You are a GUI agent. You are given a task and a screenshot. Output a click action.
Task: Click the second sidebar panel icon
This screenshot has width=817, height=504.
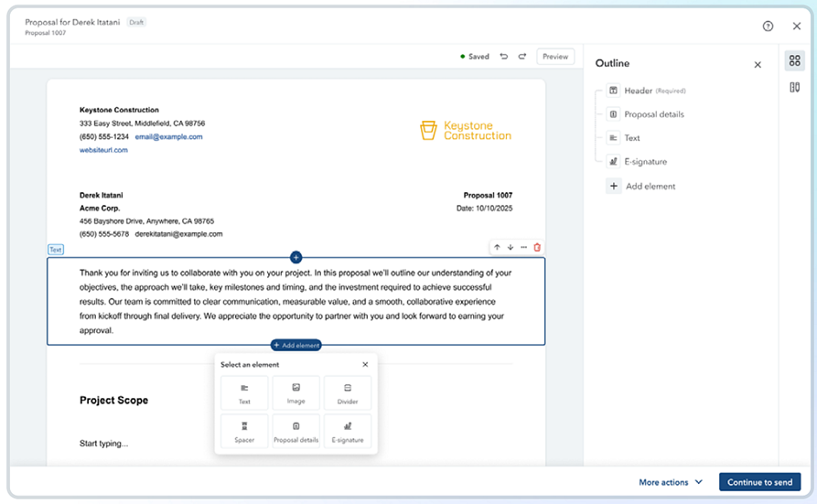click(x=794, y=87)
